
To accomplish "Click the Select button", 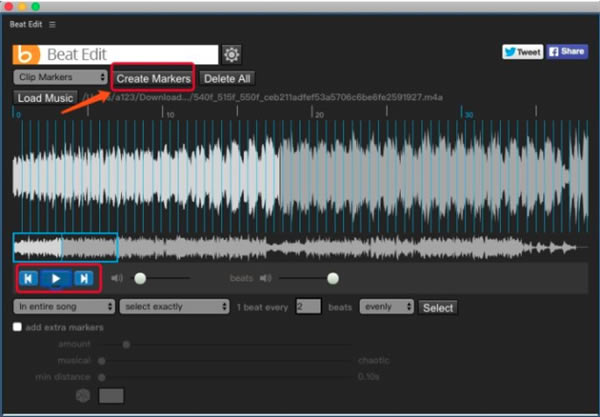I will pos(438,308).
